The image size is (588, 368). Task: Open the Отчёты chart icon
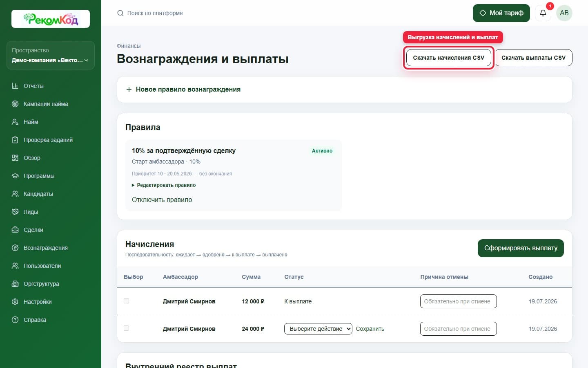tap(15, 86)
